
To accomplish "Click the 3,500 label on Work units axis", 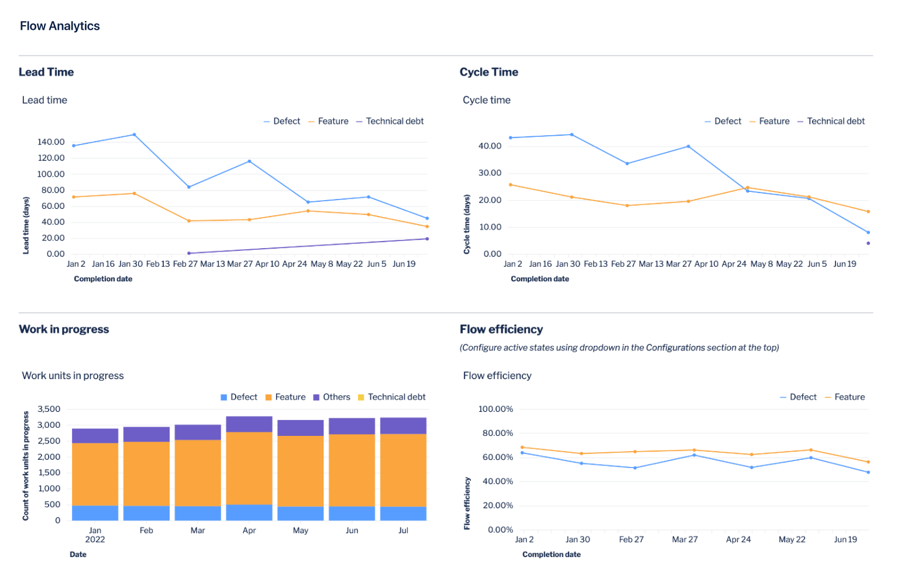I will (49, 409).
